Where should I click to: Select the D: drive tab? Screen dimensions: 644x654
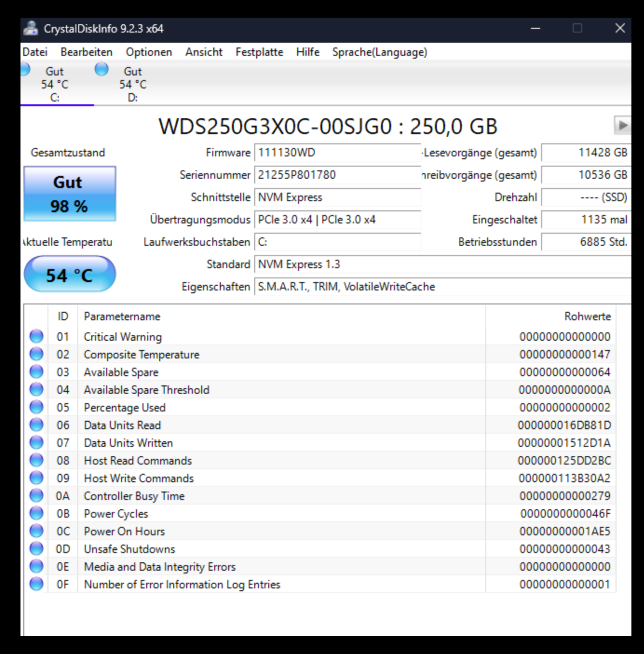tap(133, 84)
